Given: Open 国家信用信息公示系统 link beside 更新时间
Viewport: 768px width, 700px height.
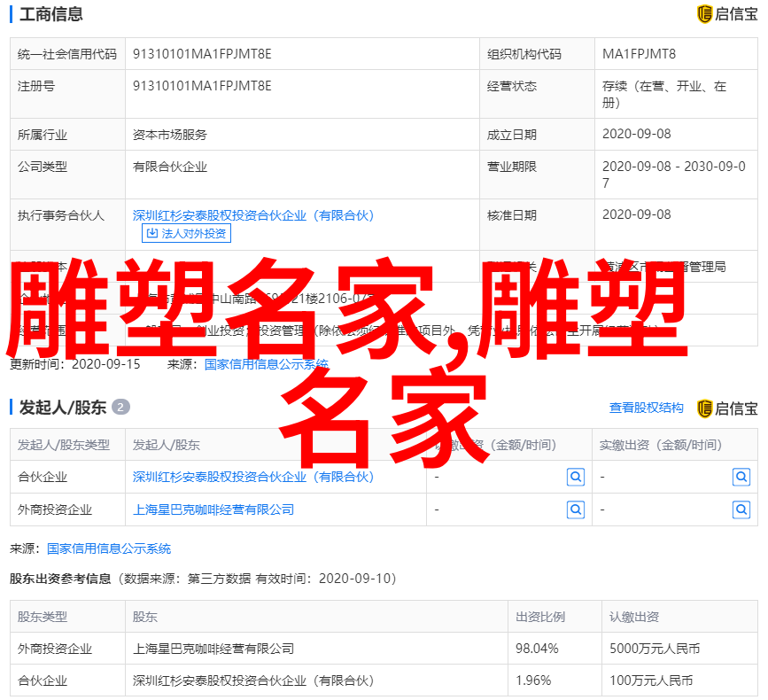Looking at the screenshot, I should [267, 364].
